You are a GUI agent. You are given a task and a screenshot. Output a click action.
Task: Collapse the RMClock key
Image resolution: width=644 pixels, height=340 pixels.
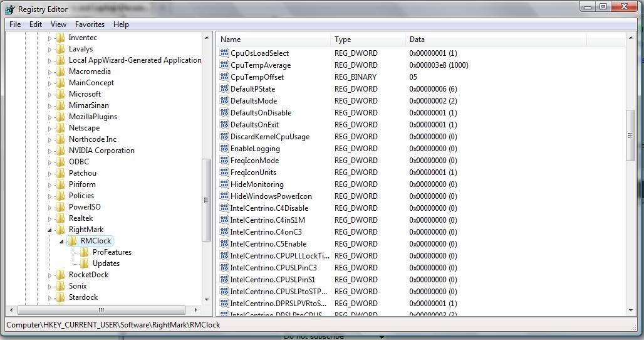tap(61, 242)
